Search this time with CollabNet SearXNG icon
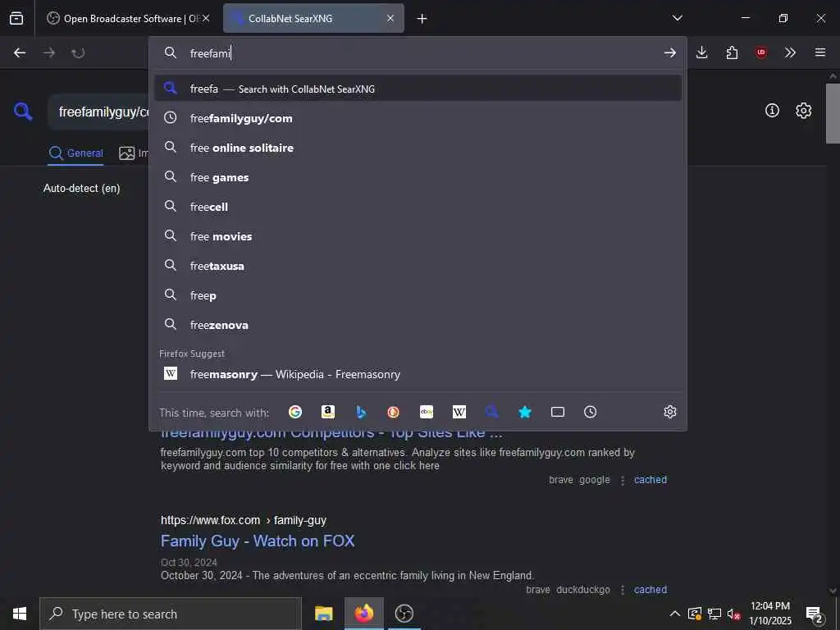The height and width of the screenshot is (630, 840). [x=492, y=412]
